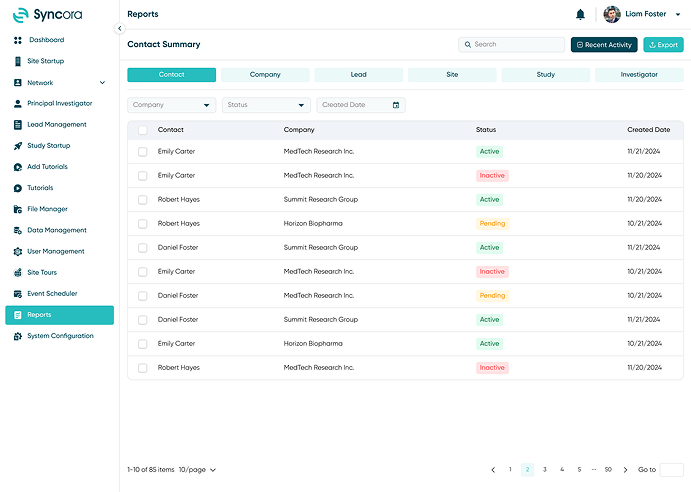
Task: Check the Robert Hayes Horizon Biopharma checkbox
Action: point(142,224)
